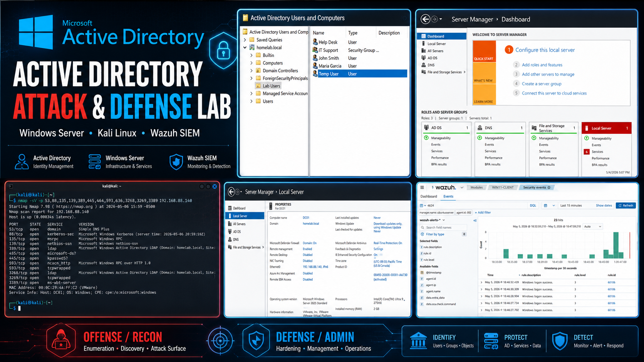Image resolution: width=644 pixels, height=362 pixels.
Task: Click Configure this local server link
Action: click(545, 50)
